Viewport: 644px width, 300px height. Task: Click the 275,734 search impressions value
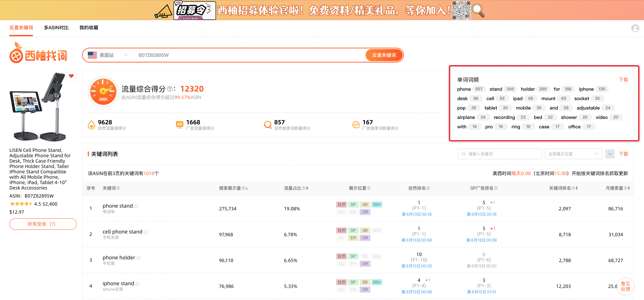[228, 209]
